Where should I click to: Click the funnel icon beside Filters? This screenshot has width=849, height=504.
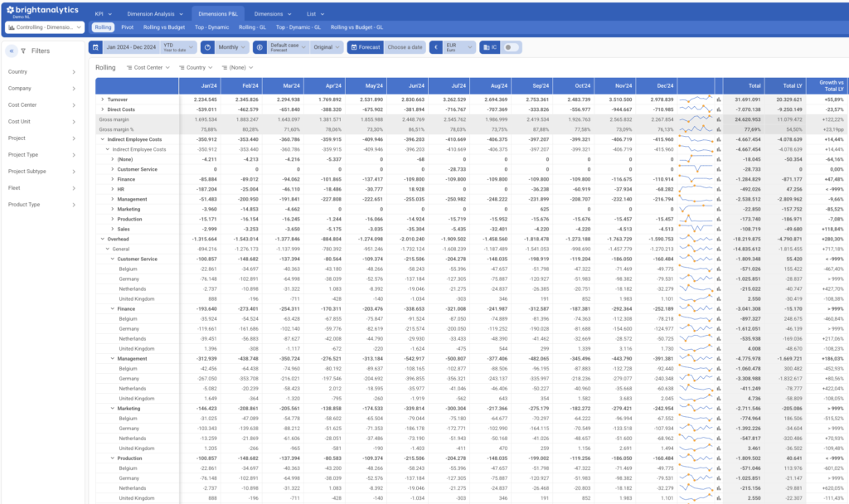pyautogui.click(x=23, y=51)
